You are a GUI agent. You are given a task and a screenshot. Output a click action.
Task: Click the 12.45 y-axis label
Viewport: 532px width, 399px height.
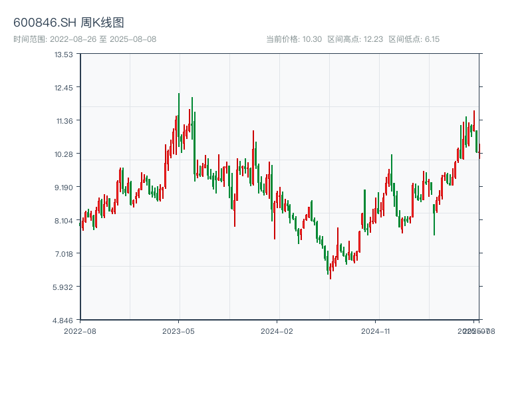[64, 88]
